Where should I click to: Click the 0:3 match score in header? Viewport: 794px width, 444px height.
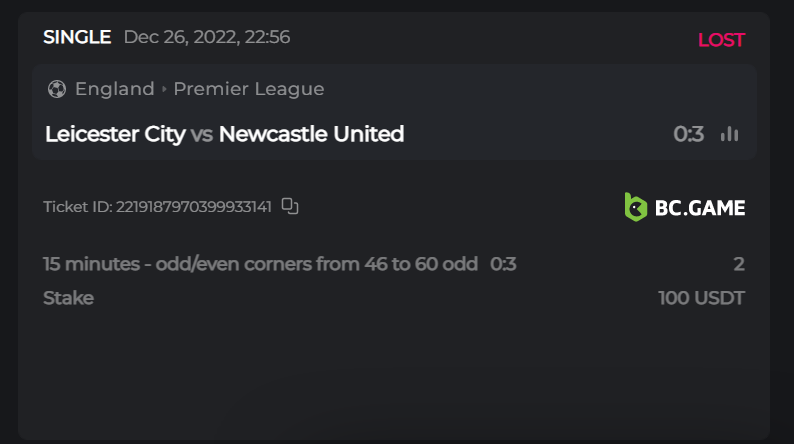(688, 134)
